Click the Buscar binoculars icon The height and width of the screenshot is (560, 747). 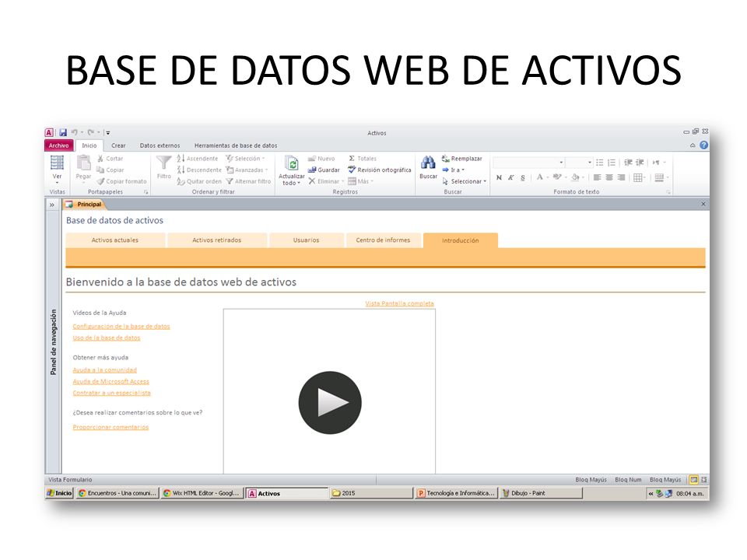click(x=428, y=163)
